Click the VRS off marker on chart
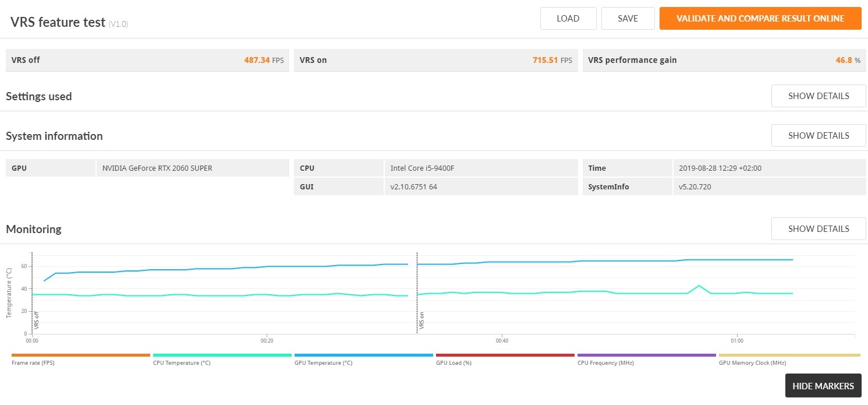 click(x=37, y=321)
